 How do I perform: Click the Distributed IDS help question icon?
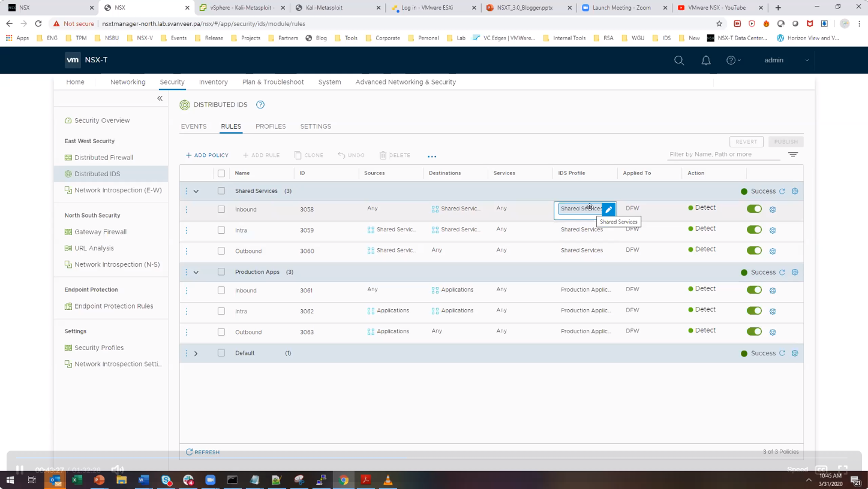260,105
